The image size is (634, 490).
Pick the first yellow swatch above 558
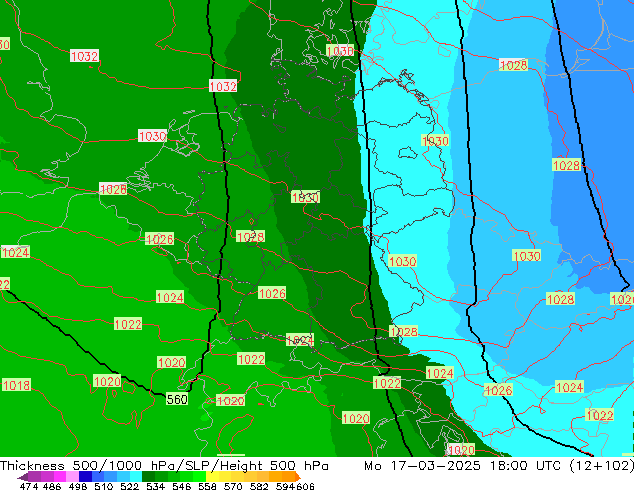212,476
